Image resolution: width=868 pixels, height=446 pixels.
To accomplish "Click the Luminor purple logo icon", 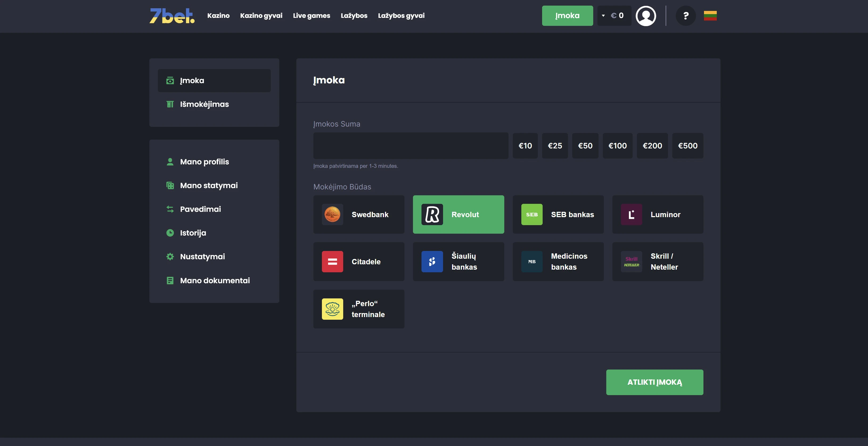I will click(x=632, y=214).
